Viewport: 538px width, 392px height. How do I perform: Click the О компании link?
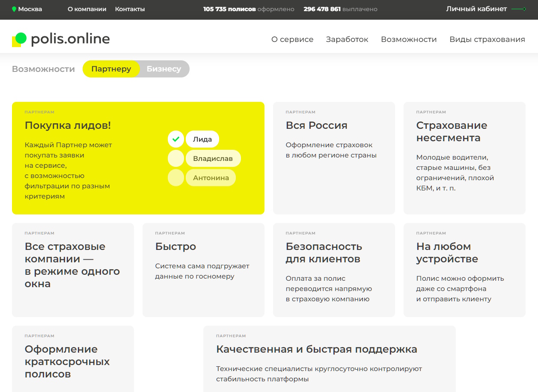[x=87, y=9]
